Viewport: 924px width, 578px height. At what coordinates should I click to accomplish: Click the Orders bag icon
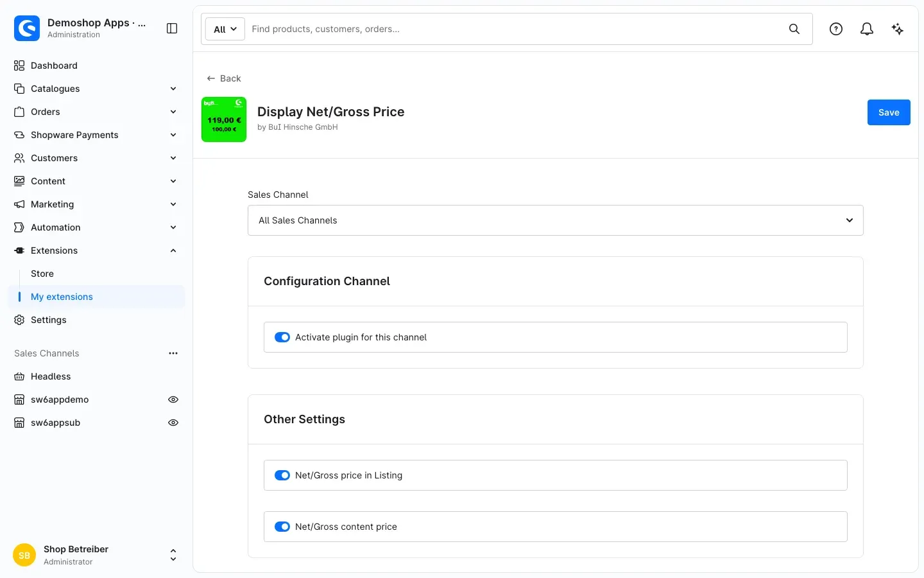click(x=19, y=112)
